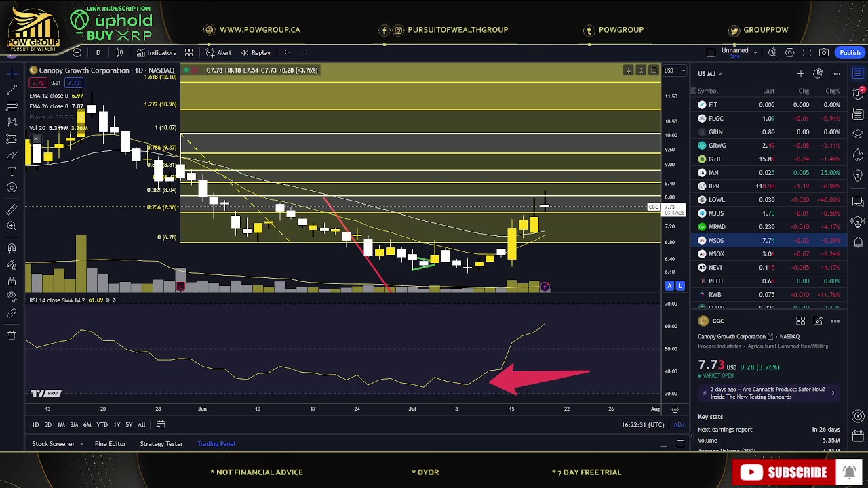
Task: Open the emoji icons tool
Action: click(x=12, y=188)
